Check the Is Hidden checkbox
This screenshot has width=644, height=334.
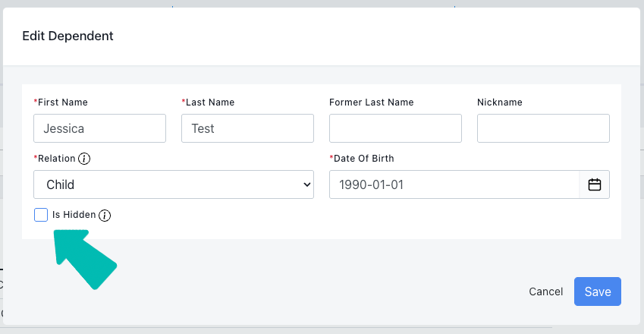point(41,215)
